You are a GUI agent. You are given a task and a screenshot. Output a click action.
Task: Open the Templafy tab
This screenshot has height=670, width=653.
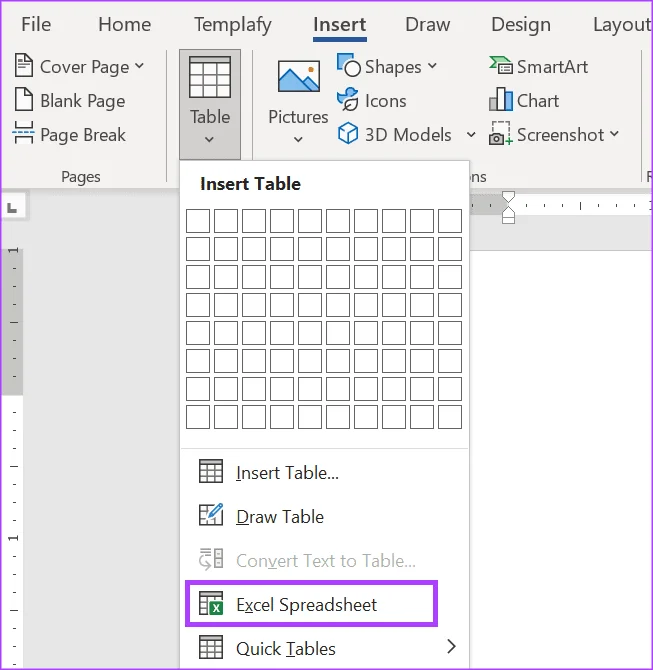232,25
